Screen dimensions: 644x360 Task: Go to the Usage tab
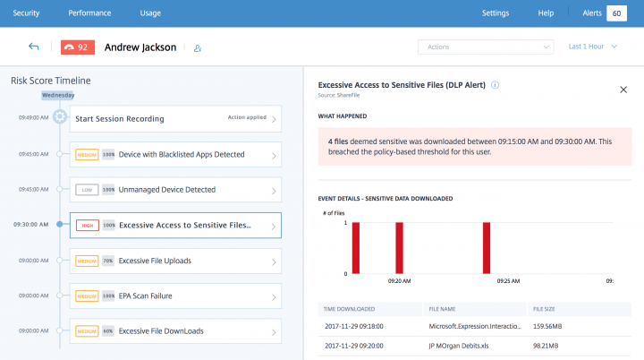pos(150,13)
